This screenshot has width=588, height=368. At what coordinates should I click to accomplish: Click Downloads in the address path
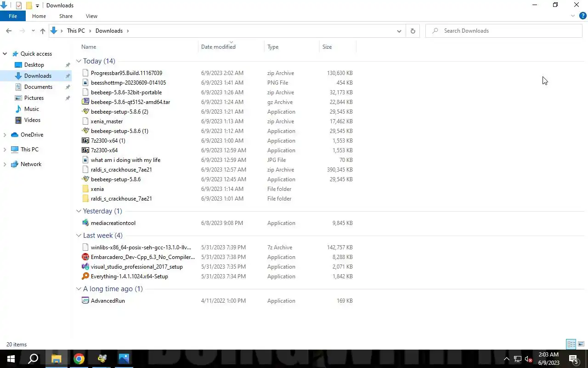tap(109, 31)
